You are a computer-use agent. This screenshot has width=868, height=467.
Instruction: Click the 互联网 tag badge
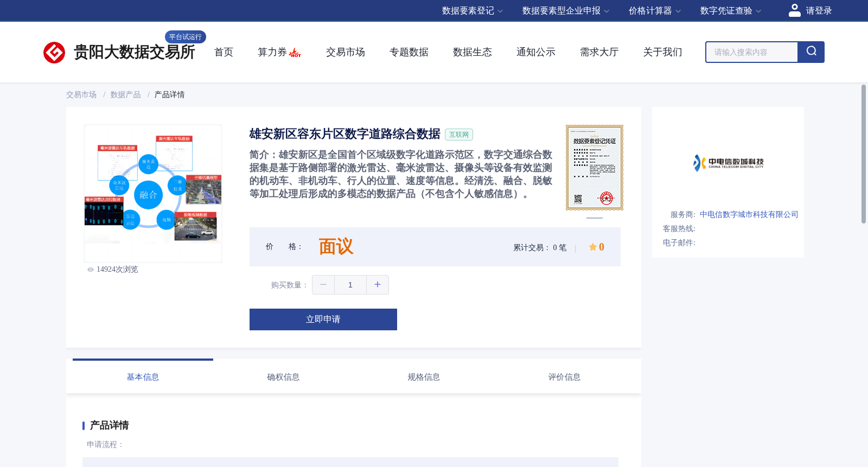pyautogui.click(x=459, y=135)
